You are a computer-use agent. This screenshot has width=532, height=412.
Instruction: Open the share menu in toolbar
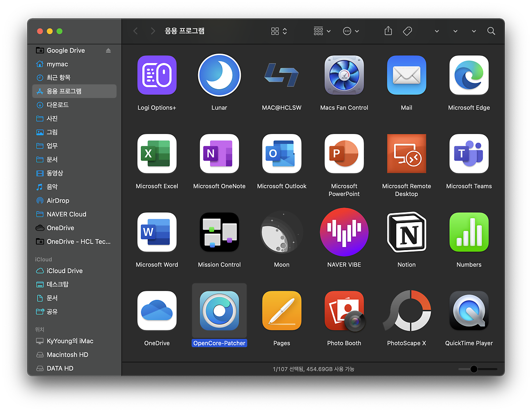coord(388,31)
